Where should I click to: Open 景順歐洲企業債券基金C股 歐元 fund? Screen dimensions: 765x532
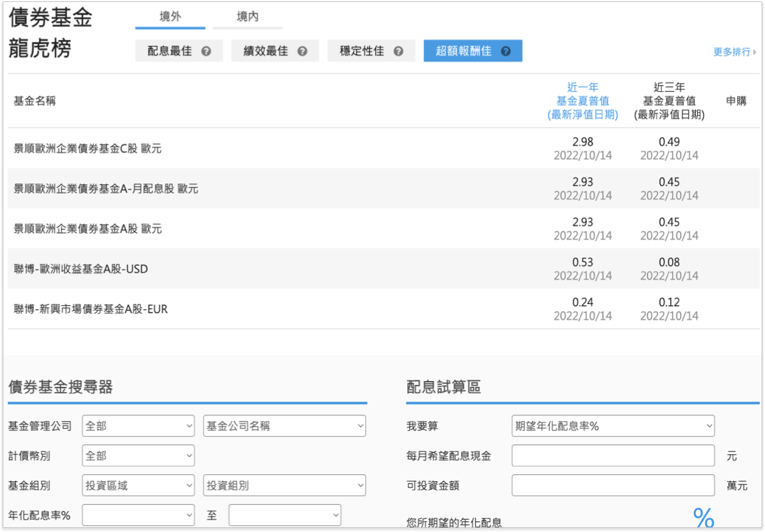(x=88, y=148)
